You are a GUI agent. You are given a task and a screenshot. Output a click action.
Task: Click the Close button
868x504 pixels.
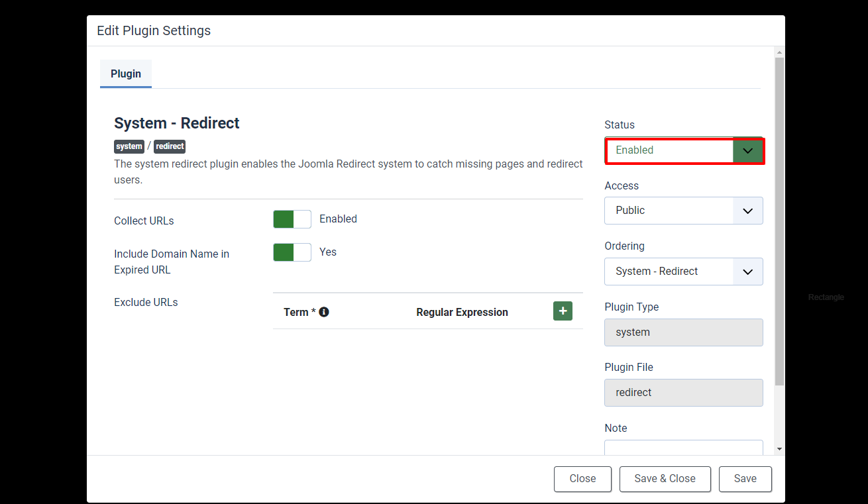[582, 479]
